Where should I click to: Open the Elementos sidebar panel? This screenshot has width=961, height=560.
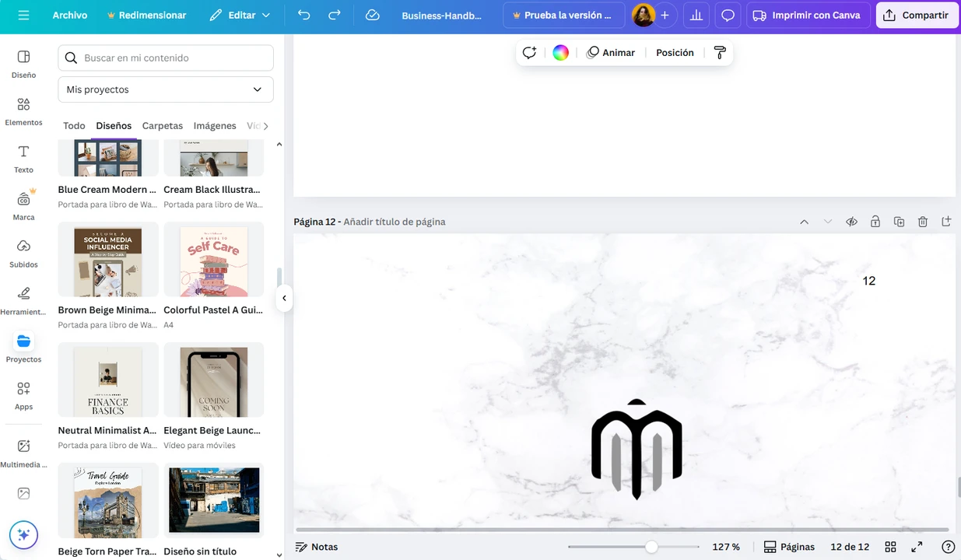23,111
